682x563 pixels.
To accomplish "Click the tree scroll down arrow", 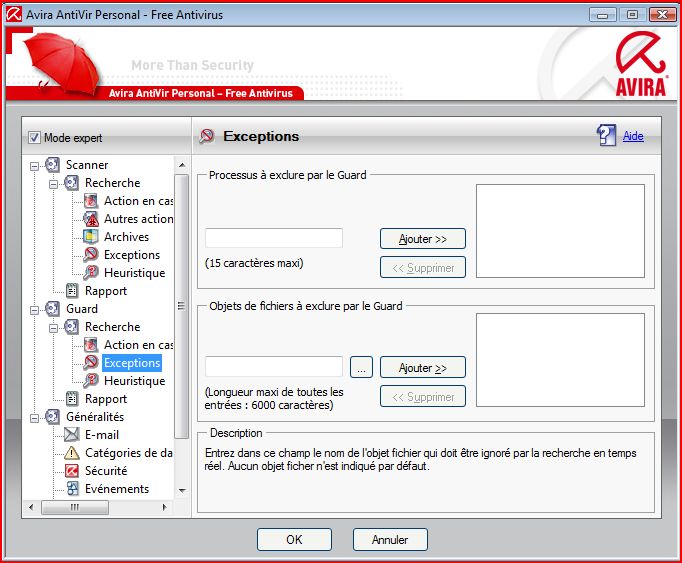I will pos(182,490).
